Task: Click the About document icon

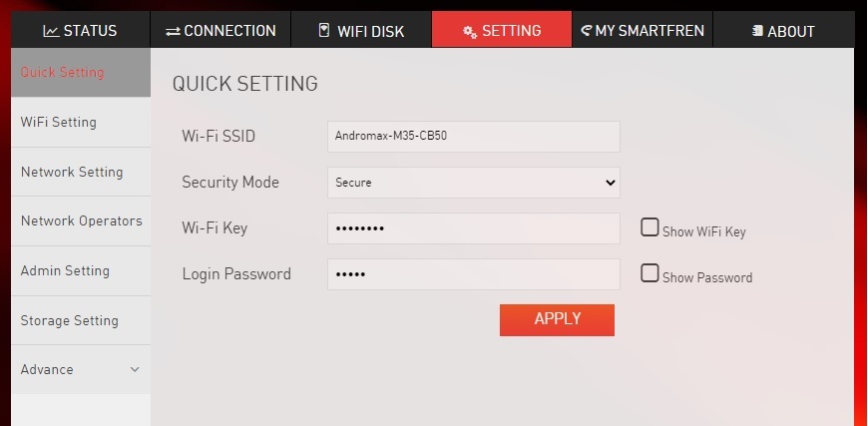Action: click(x=757, y=31)
